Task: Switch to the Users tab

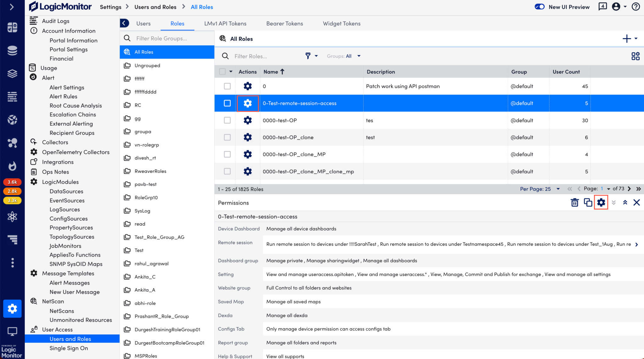Action: pos(143,23)
